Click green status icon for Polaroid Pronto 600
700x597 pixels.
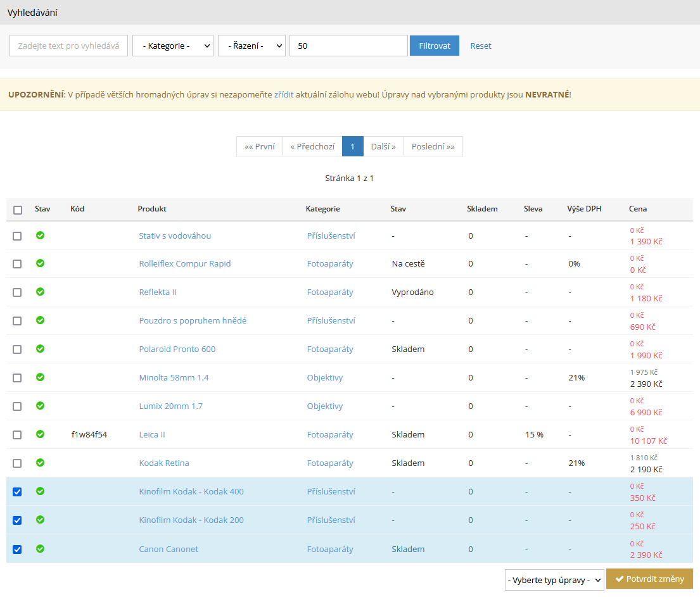tap(40, 349)
